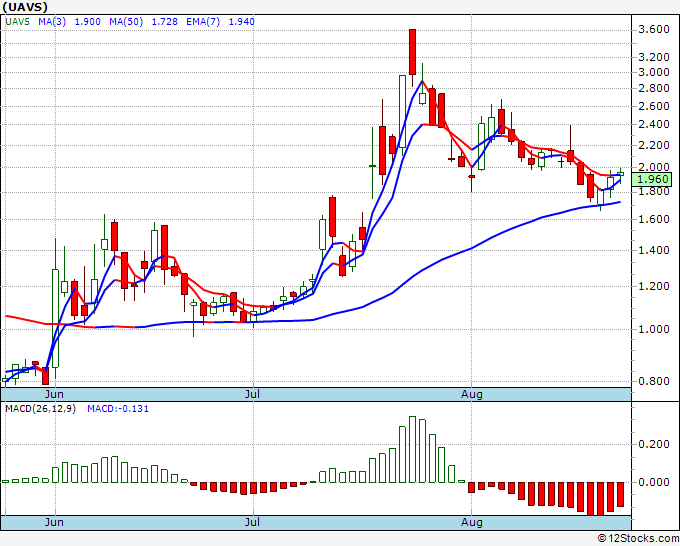The width and height of the screenshot is (680, 546).
Task: Select the EMA(7) legend label
Action: coord(203,22)
